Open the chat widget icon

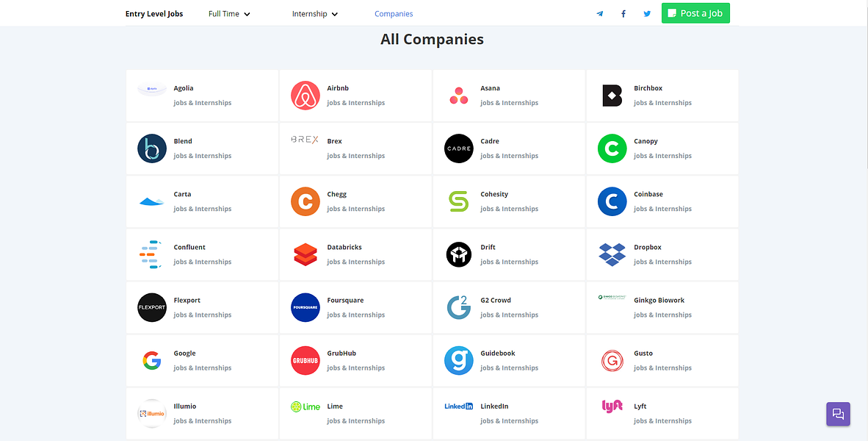click(838, 414)
